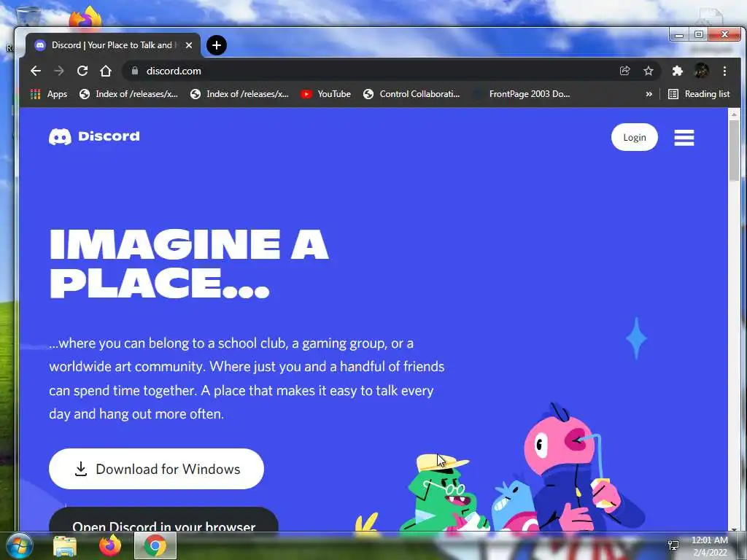Open the Reading list
The image size is (747, 560).
pos(699,94)
